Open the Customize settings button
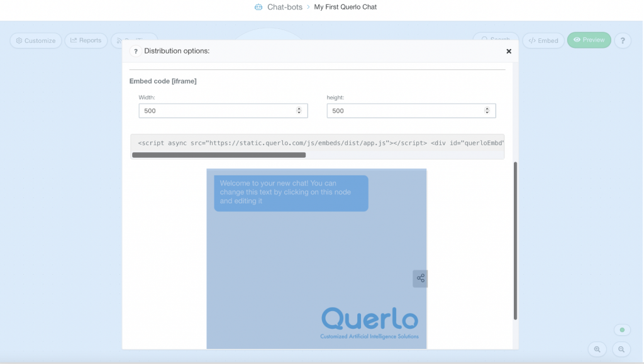The width and height of the screenshot is (644, 364). tap(36, 41)
